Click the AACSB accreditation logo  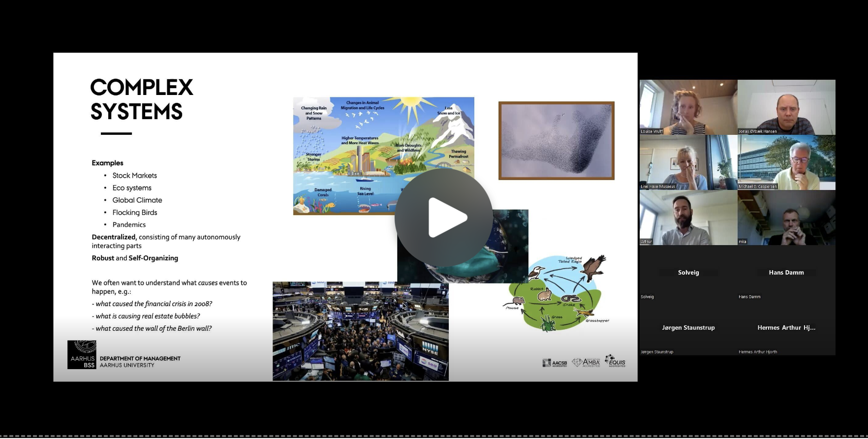[x=555, y=363]
